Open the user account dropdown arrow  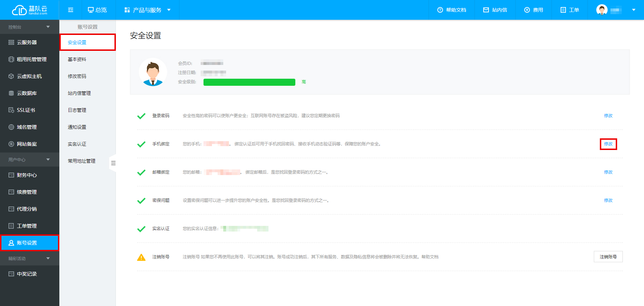tap(634, 10)
